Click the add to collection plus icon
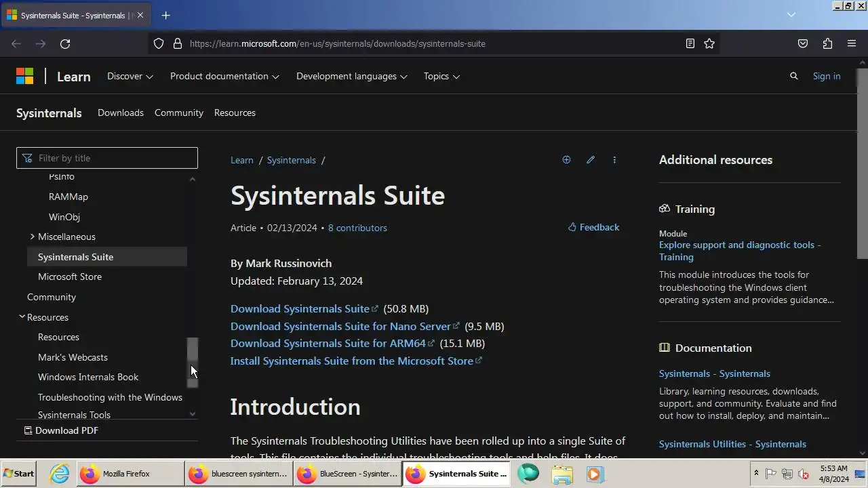868x488 pixels. [x=566, y=160]
